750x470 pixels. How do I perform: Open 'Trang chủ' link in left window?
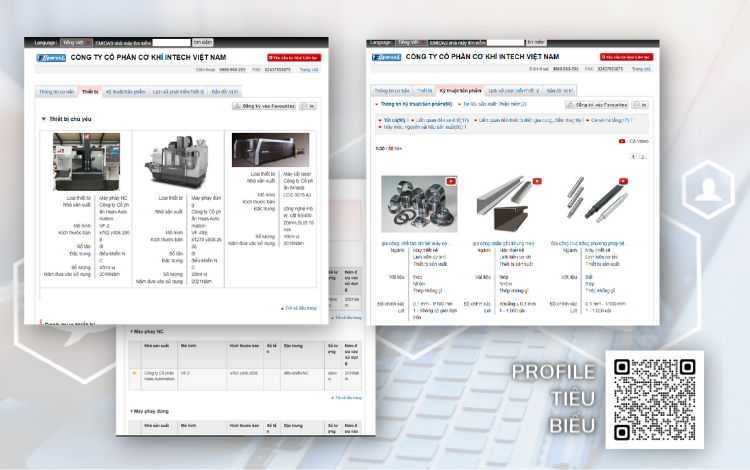309,70
